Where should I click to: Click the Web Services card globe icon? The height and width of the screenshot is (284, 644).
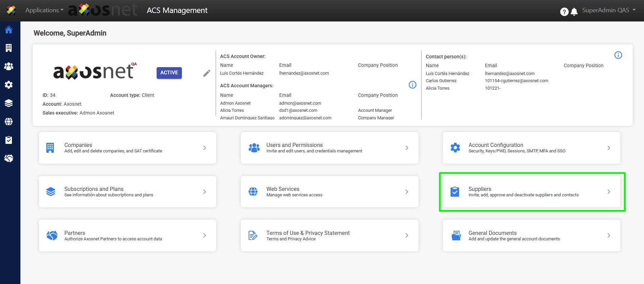pos(253,192)
